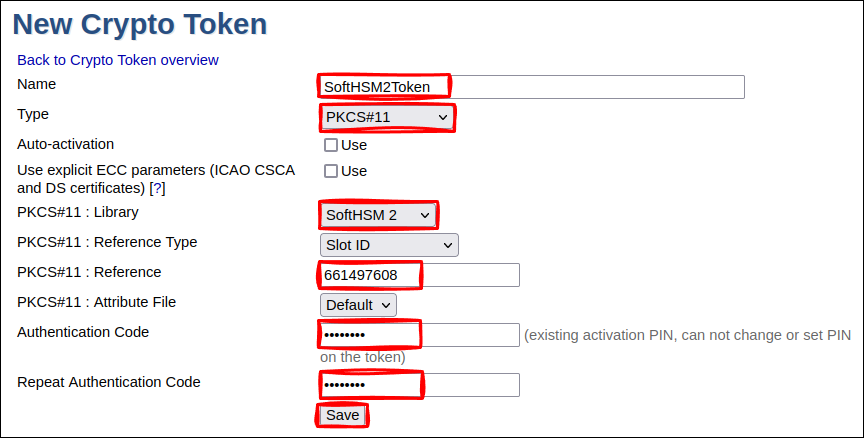Viewport: 864px width, 438px height.
Task: Open the [?] help link for ECC parameters
Action: [x=157, y=188]
